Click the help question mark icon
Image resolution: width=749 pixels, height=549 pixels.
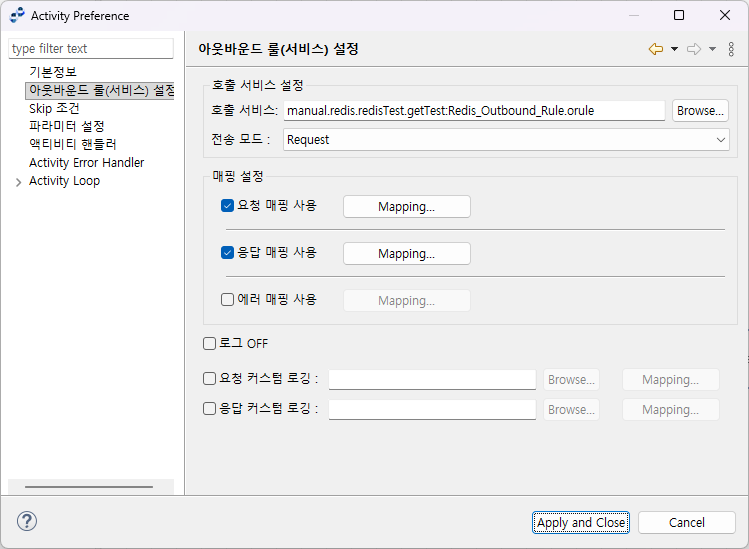[x=27, y=521]
